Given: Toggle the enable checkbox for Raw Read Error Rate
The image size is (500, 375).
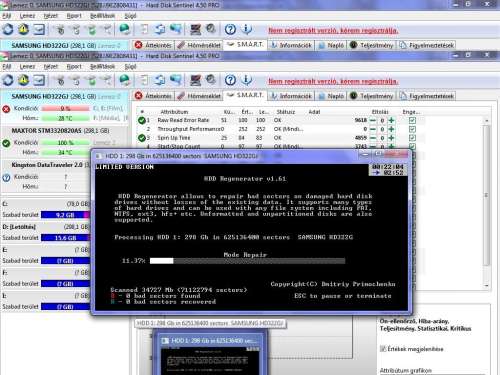Looking at the screenshot, I should (x=412, y=120).
